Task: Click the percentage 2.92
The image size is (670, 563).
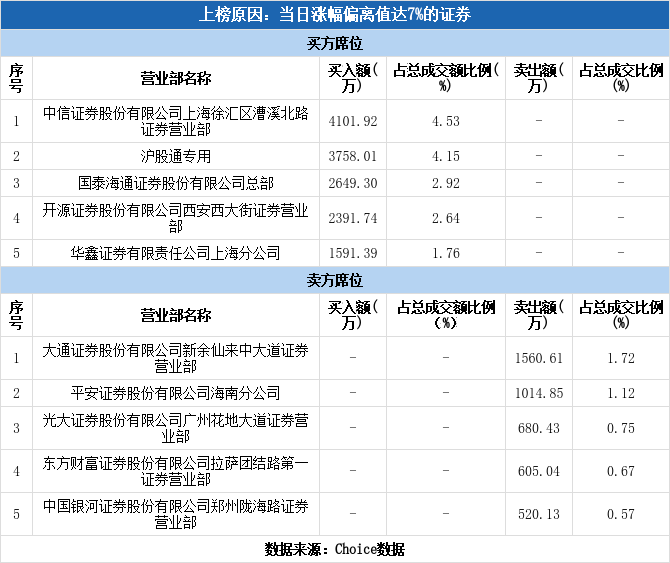Action: pyautogui.click(x=446, y=183)
